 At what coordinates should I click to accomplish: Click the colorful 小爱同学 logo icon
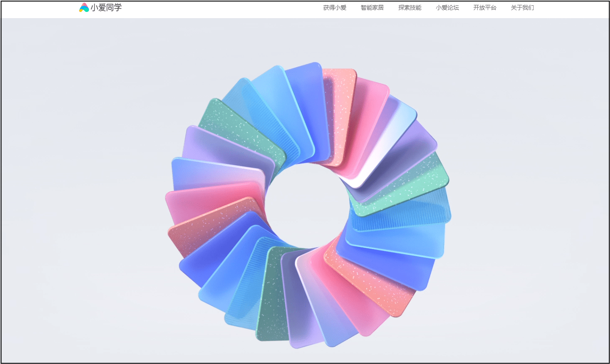(x=84, y=8)
